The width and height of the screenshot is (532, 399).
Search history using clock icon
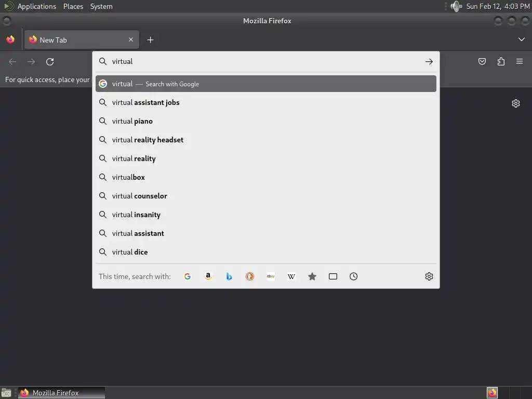point(353,276)
